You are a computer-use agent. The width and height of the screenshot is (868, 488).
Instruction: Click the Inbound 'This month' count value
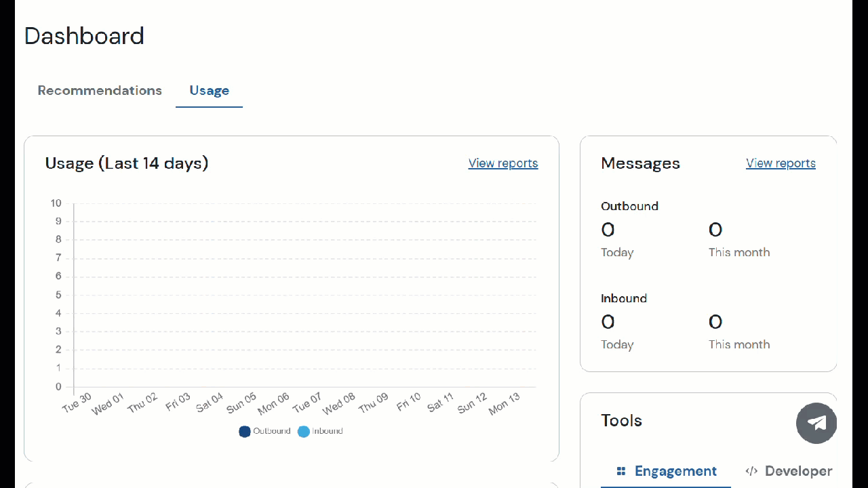[x=715, y=322]
